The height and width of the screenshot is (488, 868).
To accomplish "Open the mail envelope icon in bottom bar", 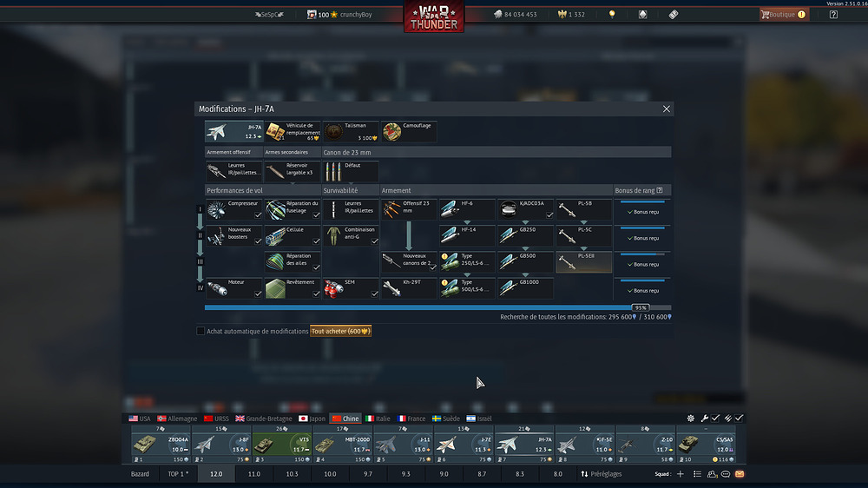I will (x=740, y=474).
